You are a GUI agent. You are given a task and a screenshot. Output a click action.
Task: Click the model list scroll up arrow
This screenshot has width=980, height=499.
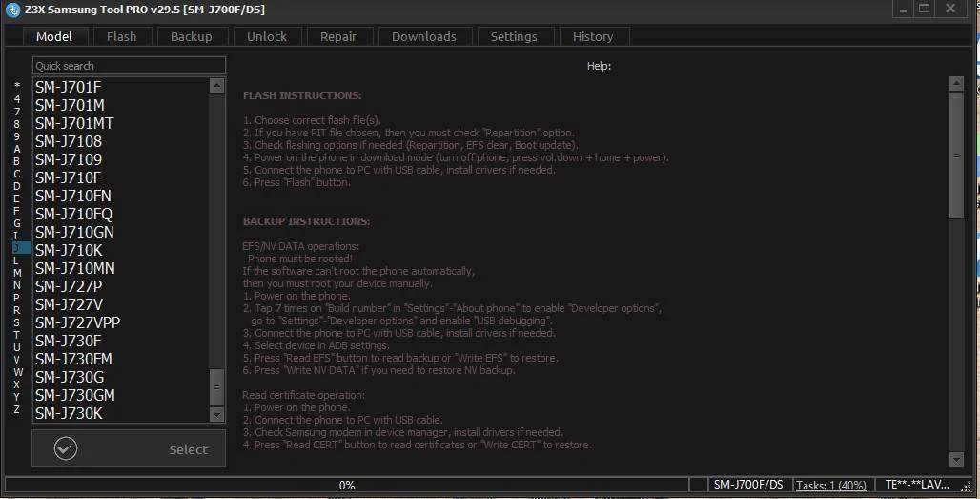click(216, 85)
